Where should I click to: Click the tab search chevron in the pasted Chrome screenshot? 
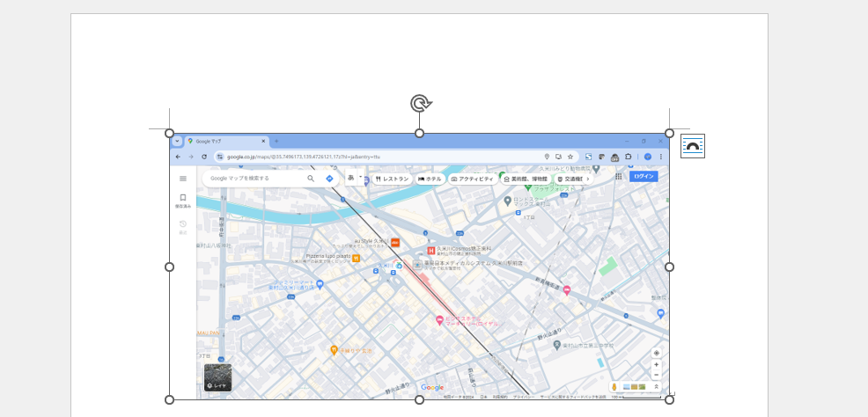click(177, 142)
